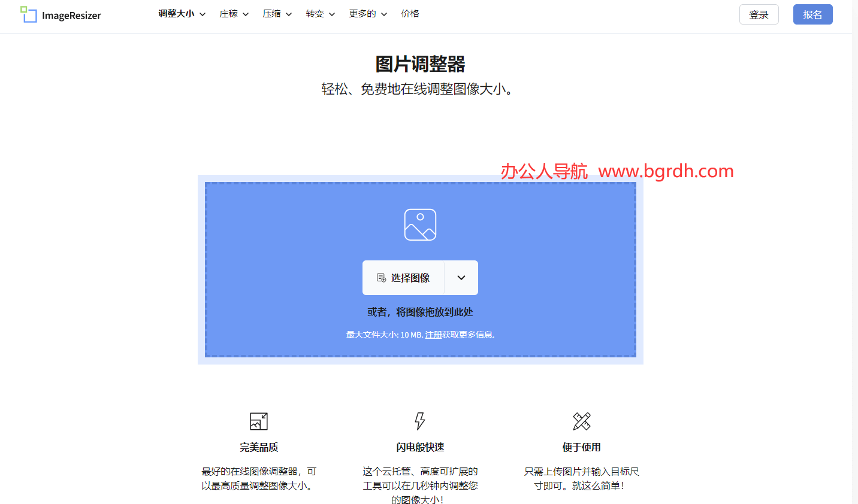Click the paperclip icon on 选择图像 button
858x504 pixels.
pos(381,277)
